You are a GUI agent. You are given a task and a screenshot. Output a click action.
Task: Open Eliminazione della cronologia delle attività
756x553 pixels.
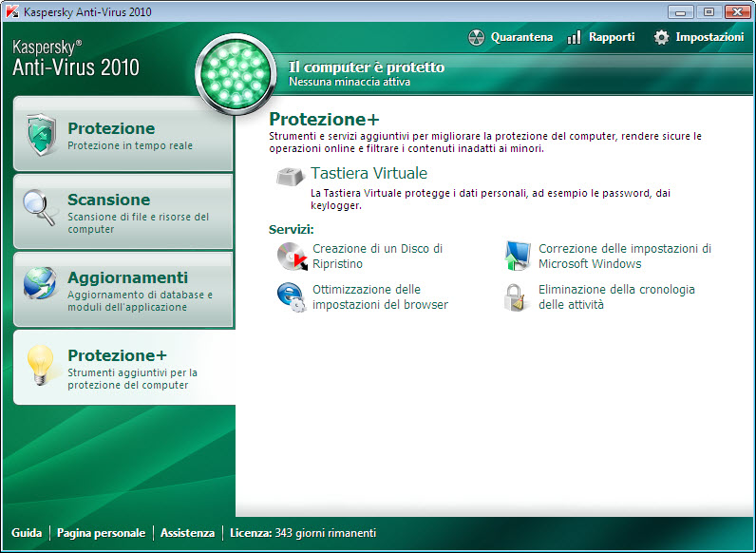click(616, 296)
